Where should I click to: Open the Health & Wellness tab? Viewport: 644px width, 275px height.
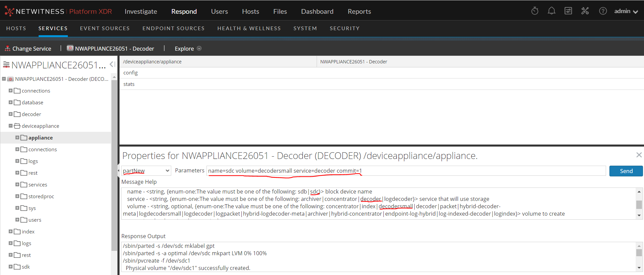(x=249, y=29)
